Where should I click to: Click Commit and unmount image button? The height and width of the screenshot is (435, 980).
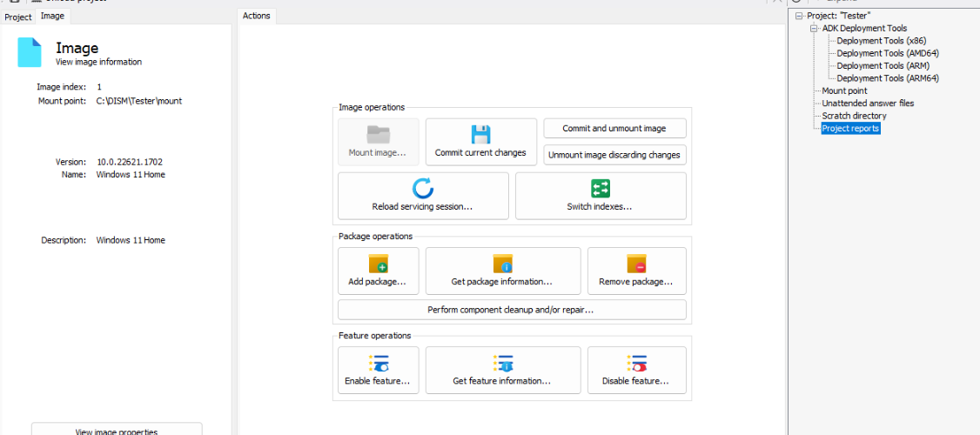pos(615,128)
